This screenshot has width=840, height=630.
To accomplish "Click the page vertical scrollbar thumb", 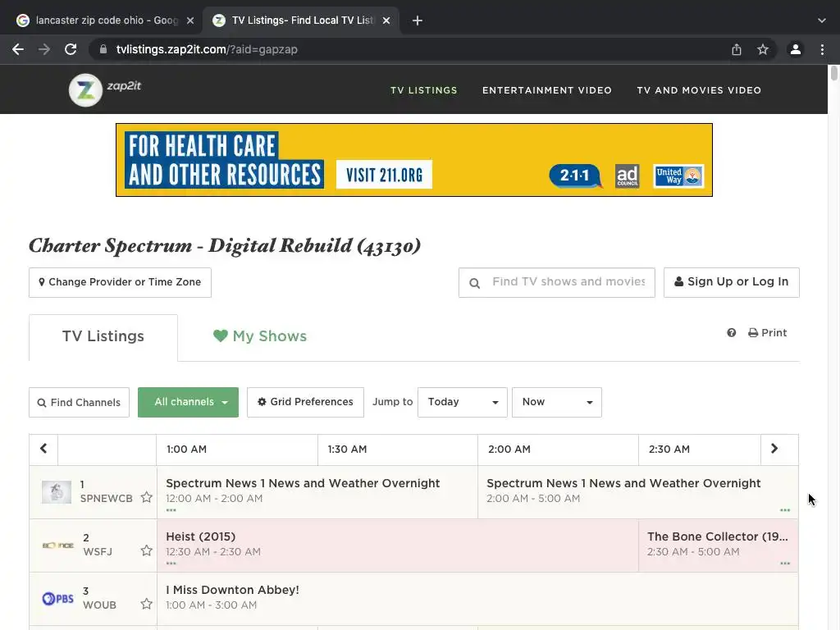I will [834, 73].
